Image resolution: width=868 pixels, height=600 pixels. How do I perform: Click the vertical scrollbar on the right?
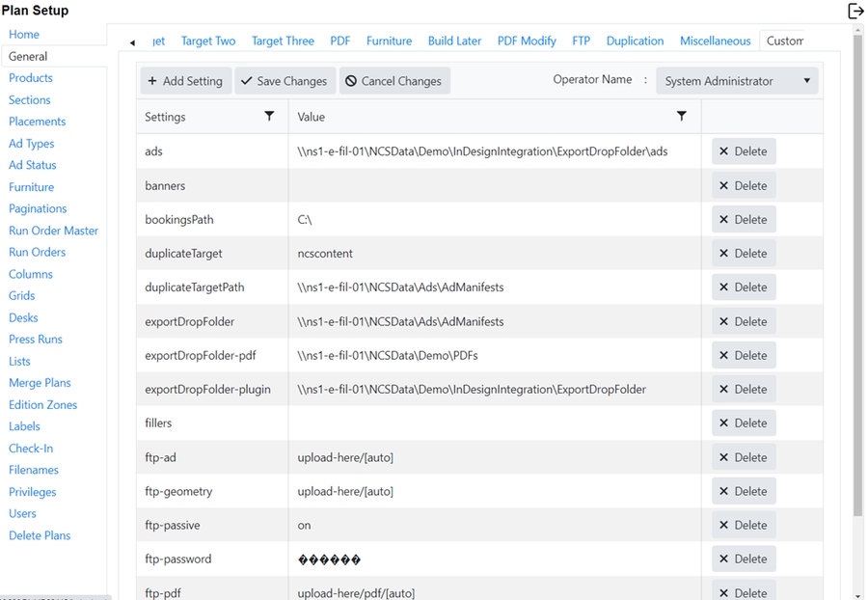(858, 289)
